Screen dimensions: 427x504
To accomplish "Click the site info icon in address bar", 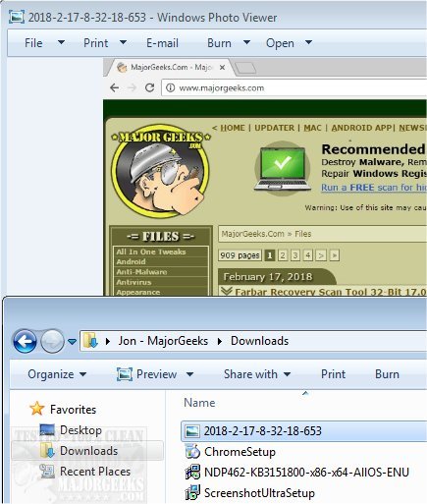I will (x=170, y=87).
